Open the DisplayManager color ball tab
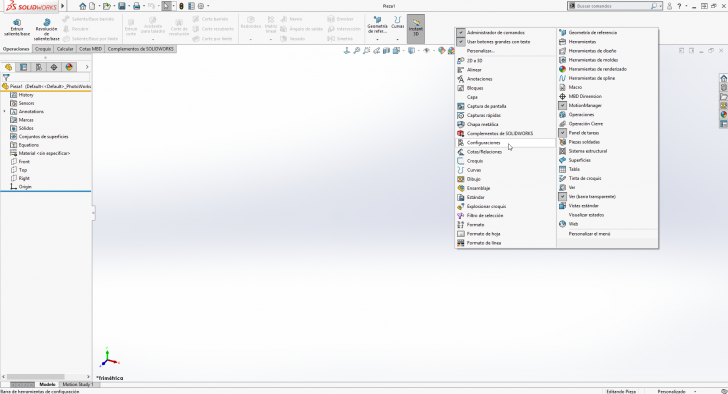The height and width of the screenshot is (394, 728). pos(69,67)
